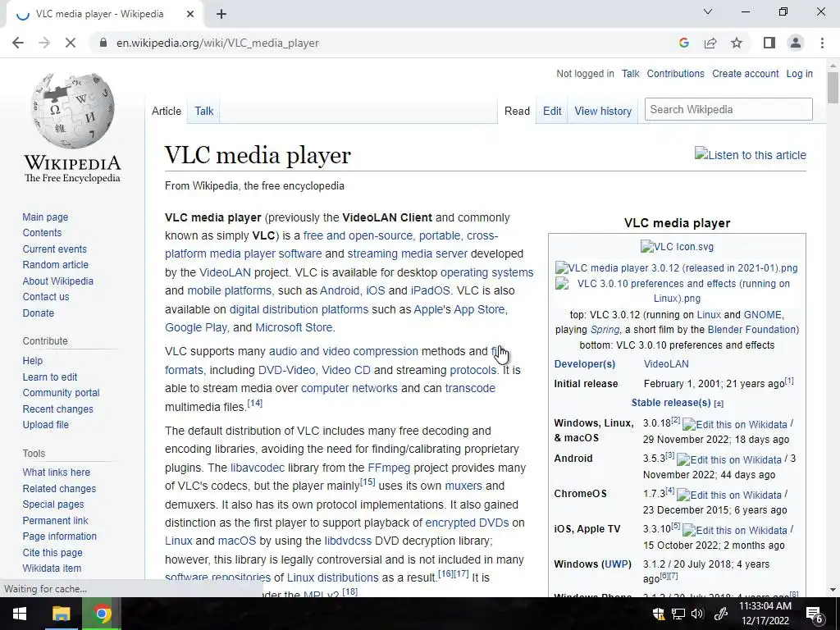Go to Main page in sidebar
This screenshot has width=840, height=630.
click(x=45, y=217)
